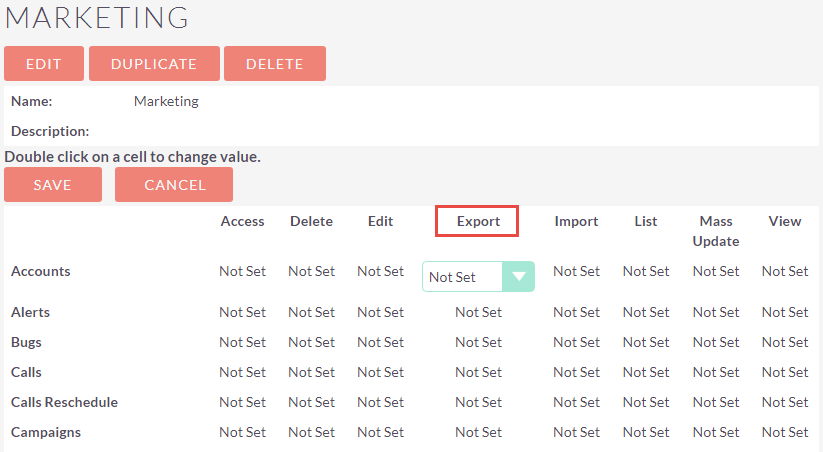Select the Export column header
Viewport: 823px width, 452px height.
[x=478, y=221]
